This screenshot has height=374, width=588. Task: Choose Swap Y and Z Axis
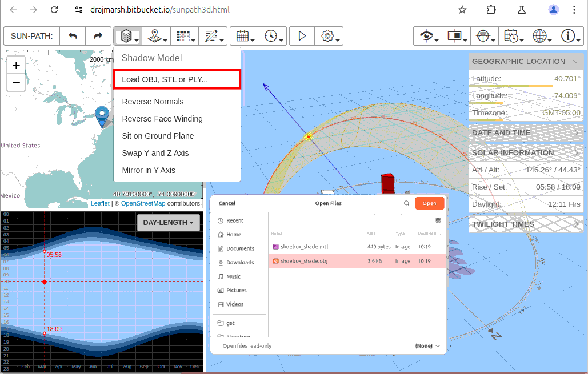[x=155, y=153]
